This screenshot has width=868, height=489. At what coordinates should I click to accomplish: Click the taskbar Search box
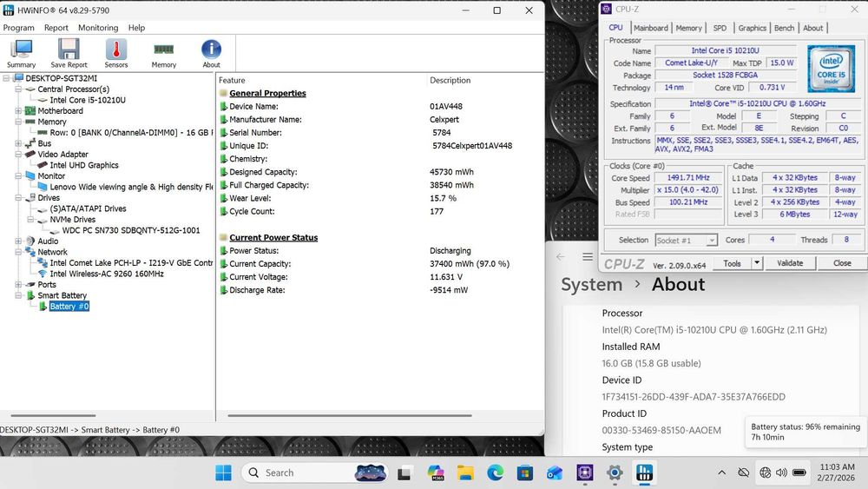(x=315, y=473)
